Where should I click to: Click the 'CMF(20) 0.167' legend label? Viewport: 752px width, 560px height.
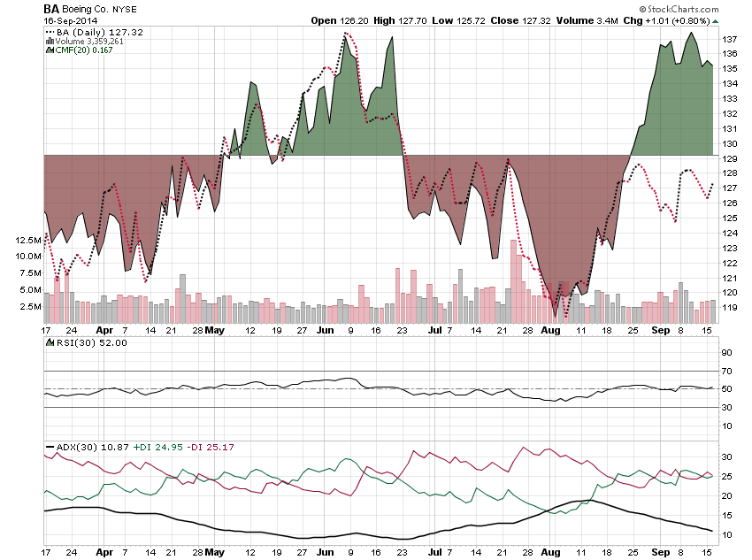tap(84, 50)
